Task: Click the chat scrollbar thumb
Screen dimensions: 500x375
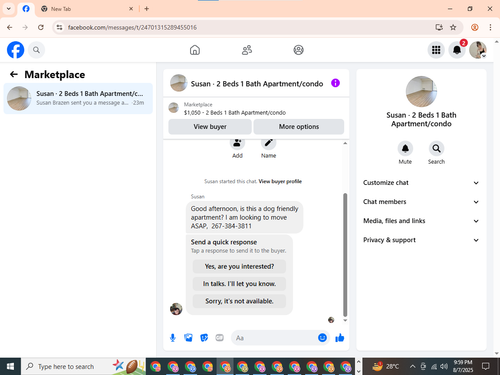Action: pyautogui.click(x=345, y=255)
